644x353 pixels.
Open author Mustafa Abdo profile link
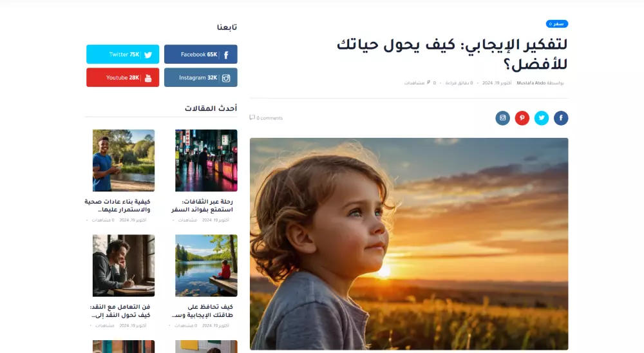click(531, 83)
